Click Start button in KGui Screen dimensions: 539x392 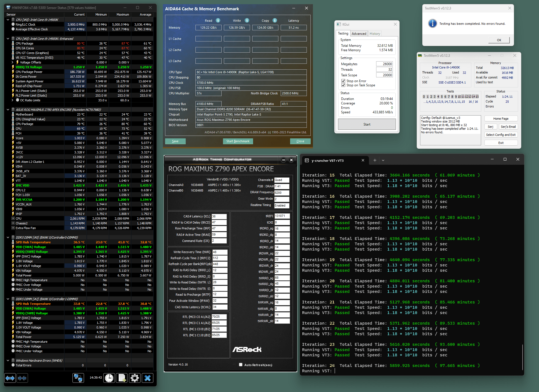point(367,124)
